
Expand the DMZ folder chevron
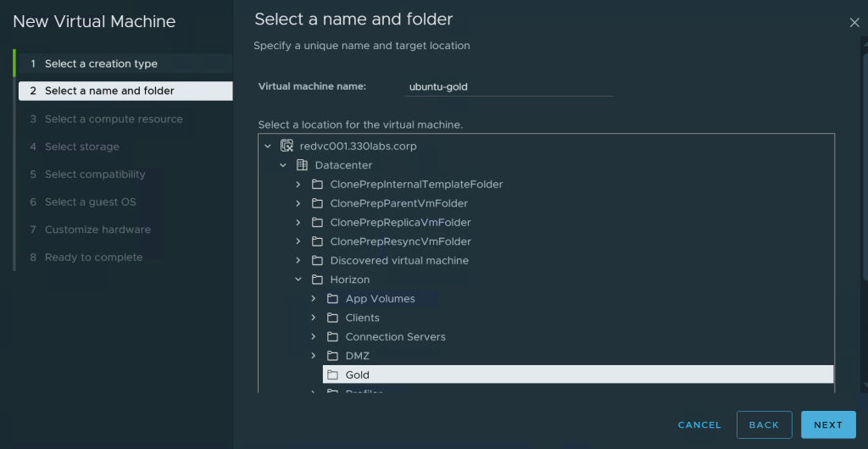point(314,356)
